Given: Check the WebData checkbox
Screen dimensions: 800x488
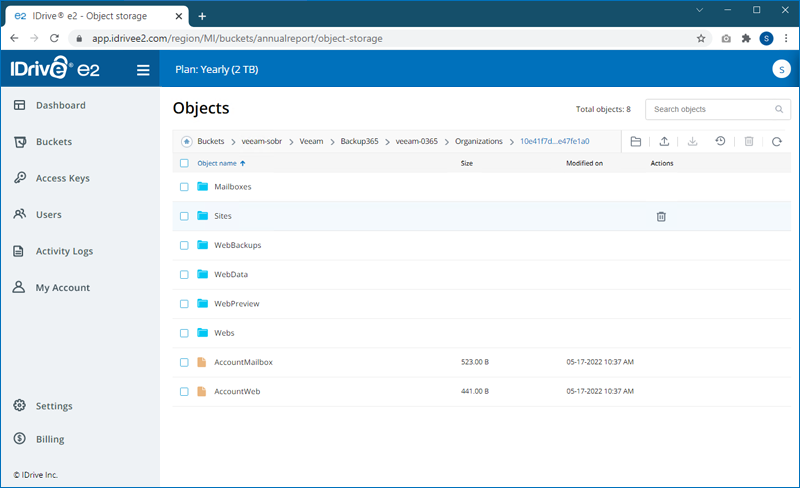Looking at the screenshot, I should 184,275.
